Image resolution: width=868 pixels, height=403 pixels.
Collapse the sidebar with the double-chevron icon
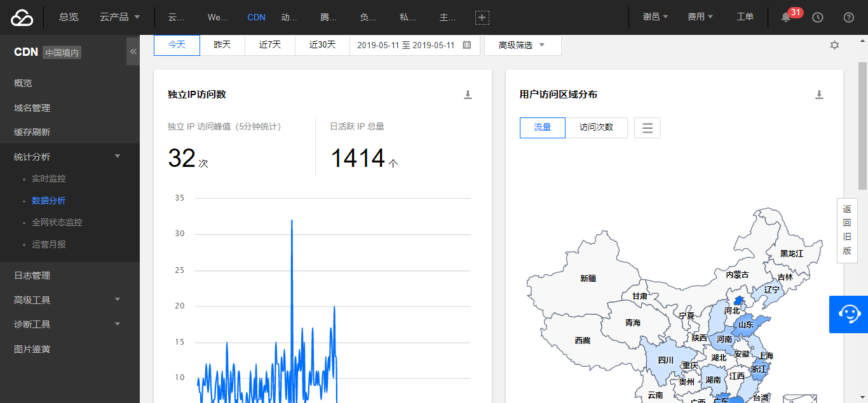click(x=133, y=51)
